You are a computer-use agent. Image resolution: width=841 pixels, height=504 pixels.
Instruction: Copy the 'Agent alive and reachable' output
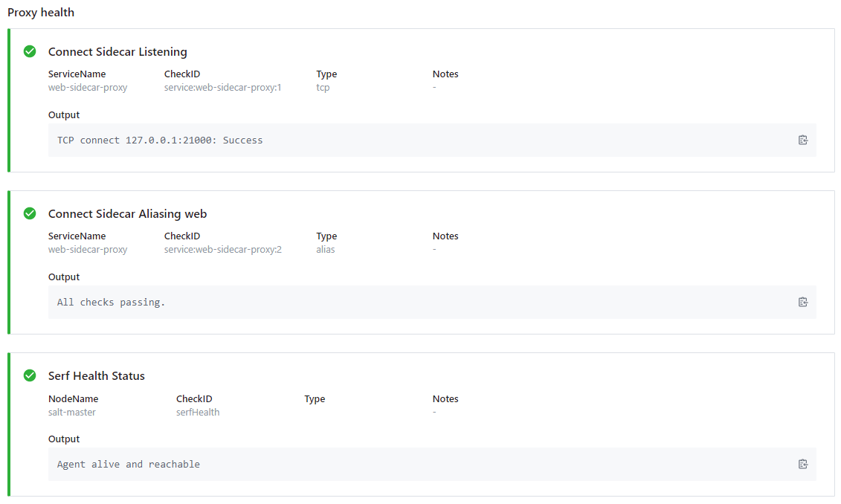pyautogui.click(x=803, y=464)
